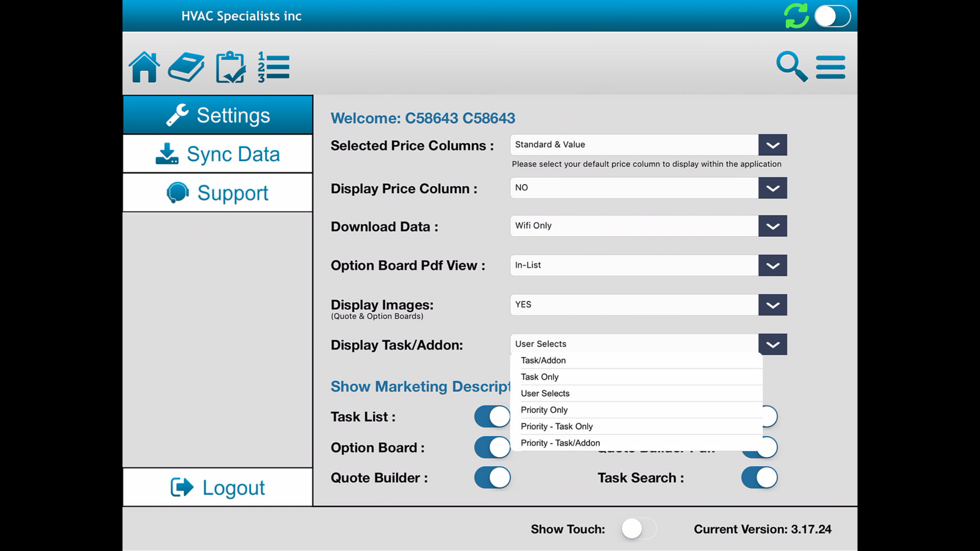The image size is (980, 551).
Task: Select the clipboard checklist icon
Action: 230,66
